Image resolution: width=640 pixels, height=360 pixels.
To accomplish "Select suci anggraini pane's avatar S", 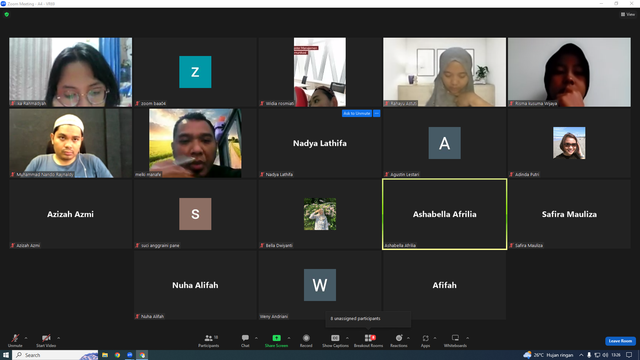I will 195,214.
